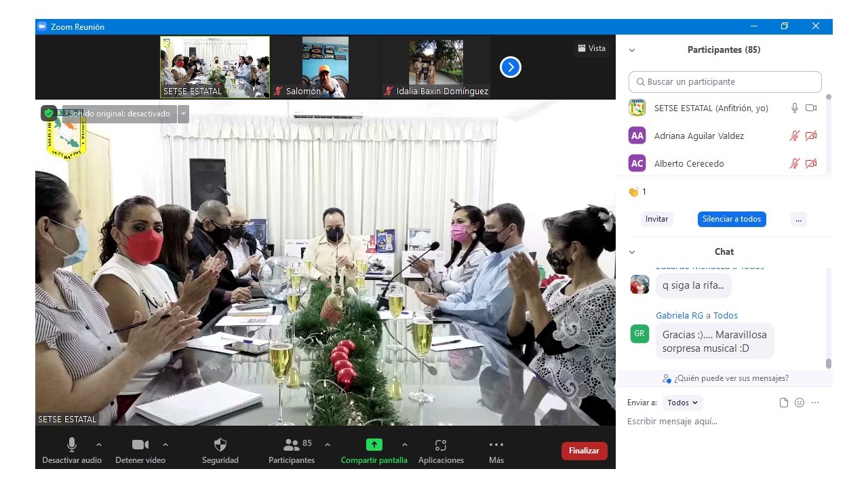Click the Escribir mensaje aquí field
The height and width of the screenshot is (488, 868).
[x=724, y=422]
